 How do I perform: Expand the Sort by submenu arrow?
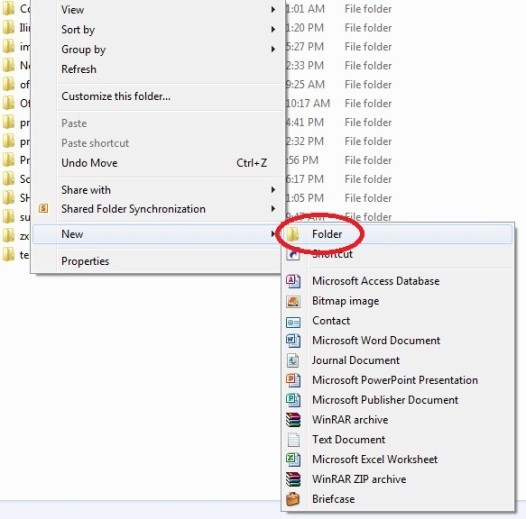point(273,30)
